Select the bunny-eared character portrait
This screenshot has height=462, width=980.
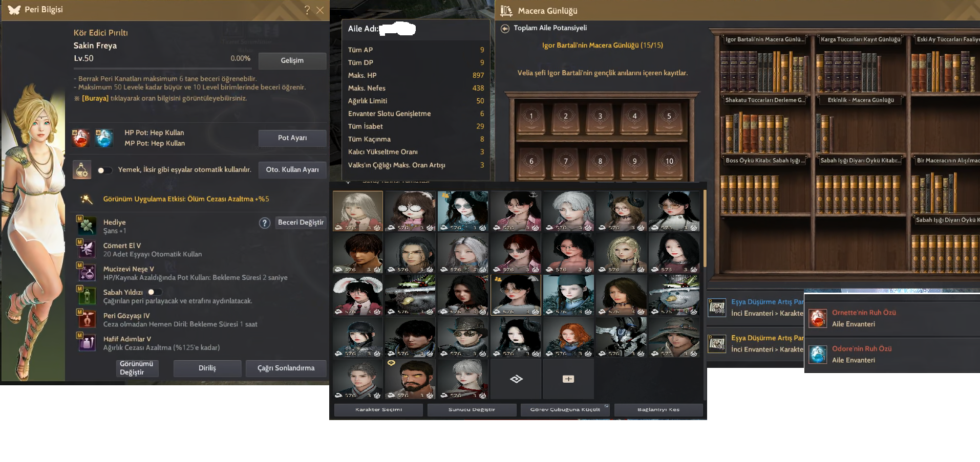[x=358, y=295]
